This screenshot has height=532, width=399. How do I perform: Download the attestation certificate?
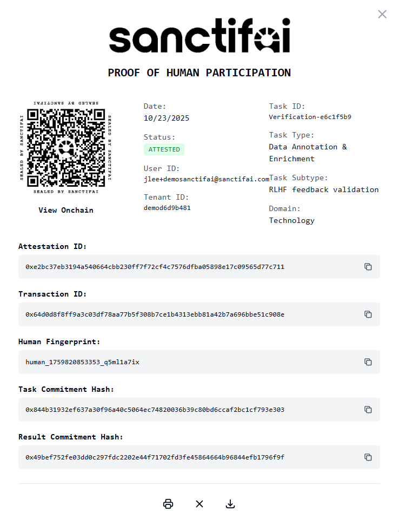[230, 504]
